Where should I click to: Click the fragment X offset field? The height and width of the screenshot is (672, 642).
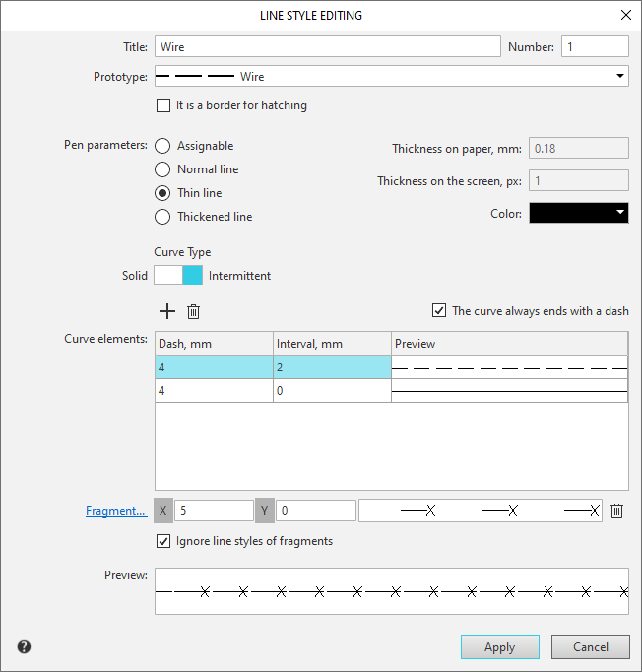point(214,510)
